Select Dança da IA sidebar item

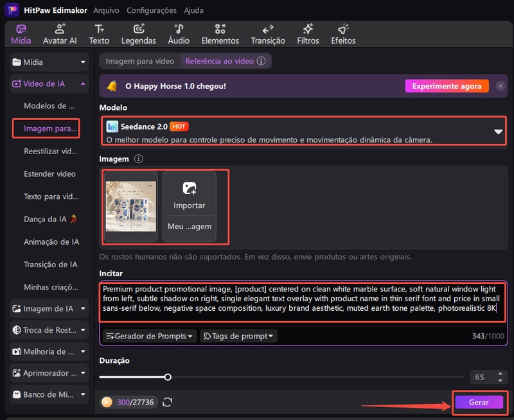[51, 219]
